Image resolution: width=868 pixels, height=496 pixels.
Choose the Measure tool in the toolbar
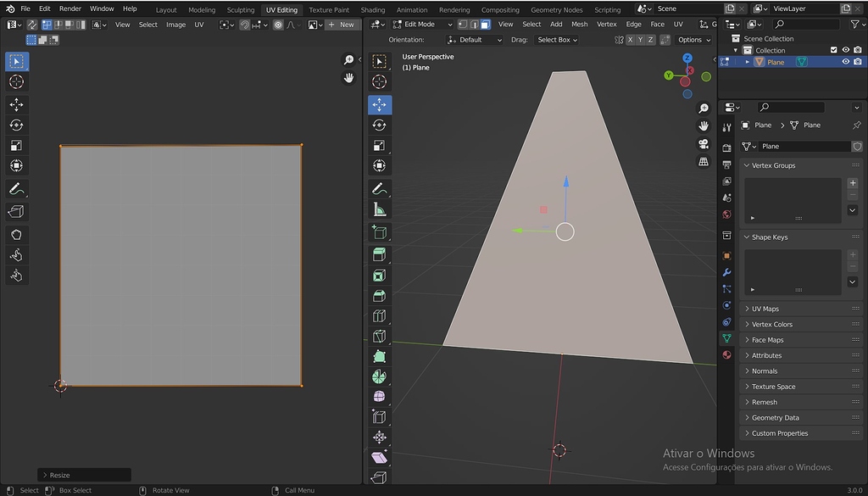pyautogui.click(x=379, y=210)
